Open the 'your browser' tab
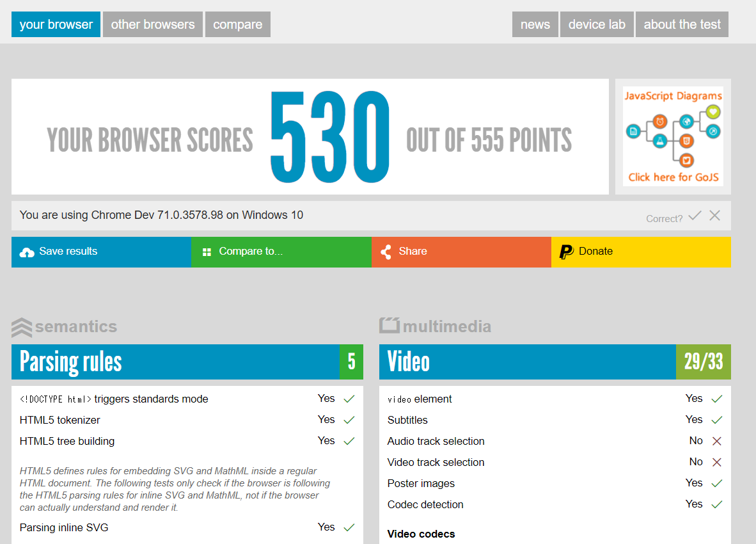The height and width of the screenshot is (544, 756). pyautogui.click(x=56, y=24)
